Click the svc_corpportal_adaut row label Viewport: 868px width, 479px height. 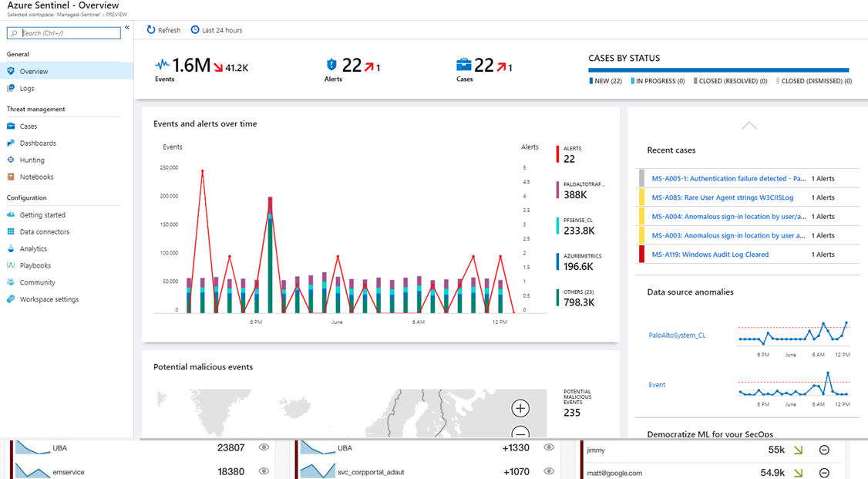371,472
